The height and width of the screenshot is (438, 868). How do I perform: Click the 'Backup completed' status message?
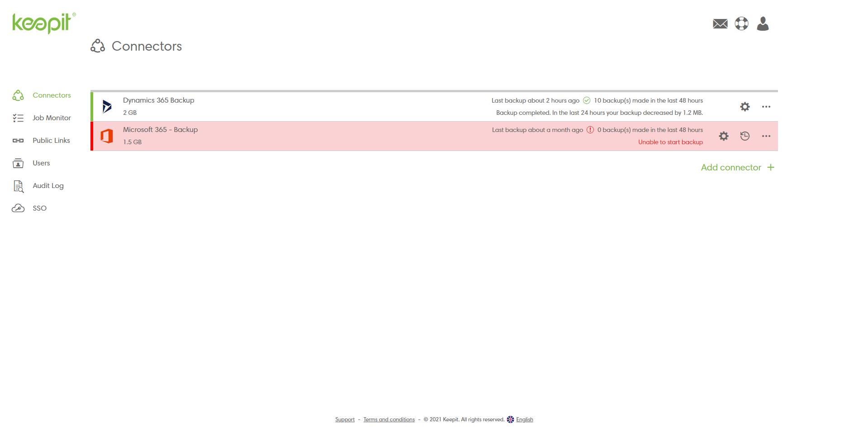click(599, 113)
